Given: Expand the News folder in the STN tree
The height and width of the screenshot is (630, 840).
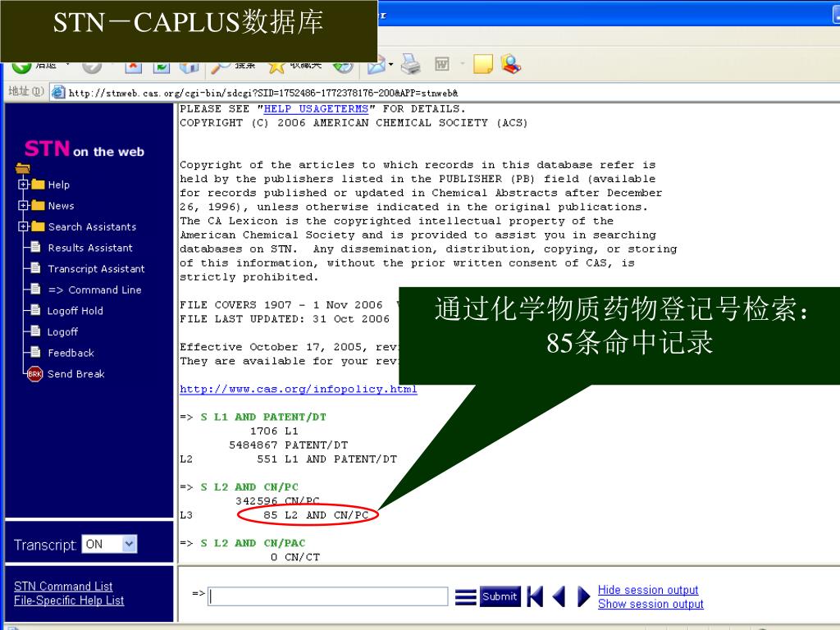Looking at the screenshot, I should (x=23, y=205).
